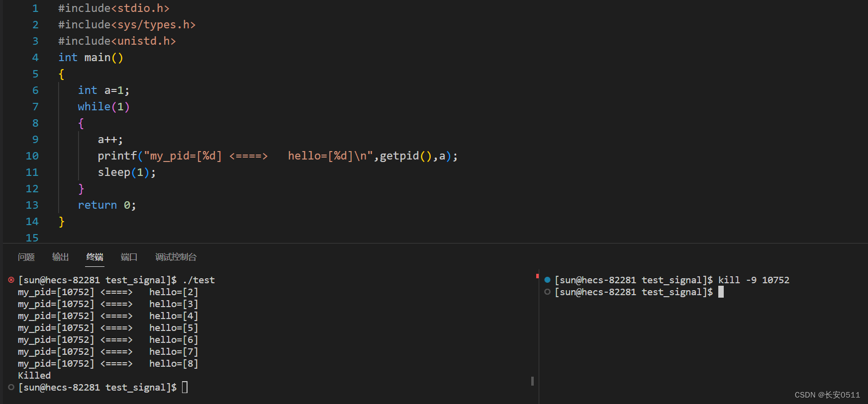
Task: Open the 问题 (Problems) panel tab
Action: [x=26, y=257]
